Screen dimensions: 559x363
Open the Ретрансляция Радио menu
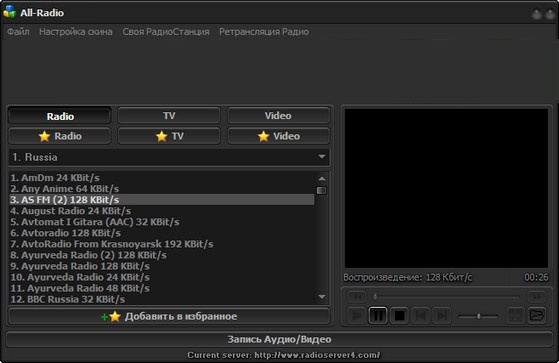click(264, 32)
